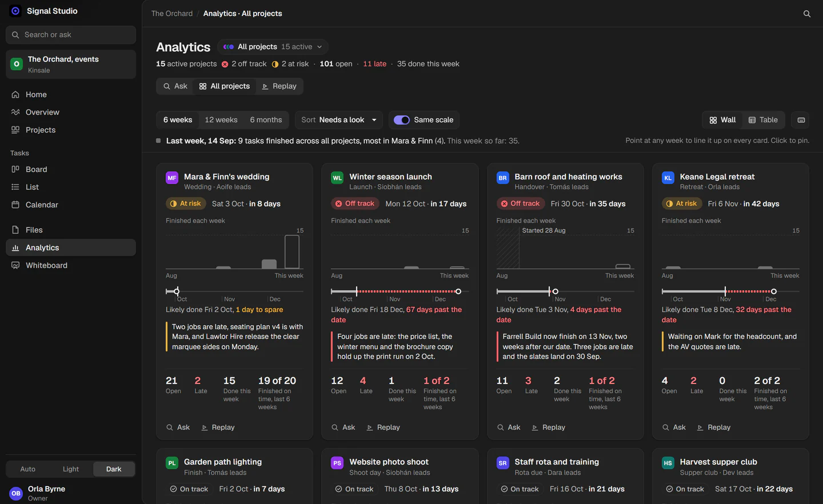Screen dimensions: 823x504
Task: Click the KL badge on Keane Legal retreat
Action: pos(668,178)
